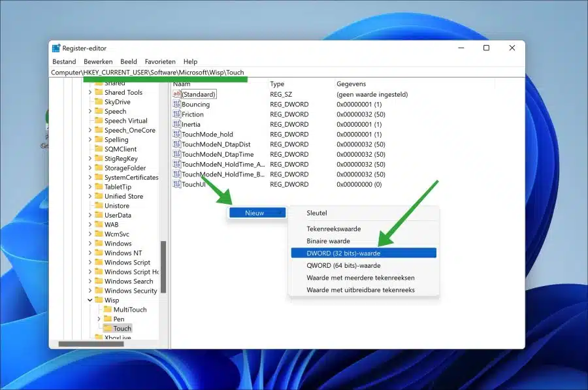Image resolution: width=588 pixels, height=390 pixels.
Task: Click the Nieuw context menu item
Action: 257,213
